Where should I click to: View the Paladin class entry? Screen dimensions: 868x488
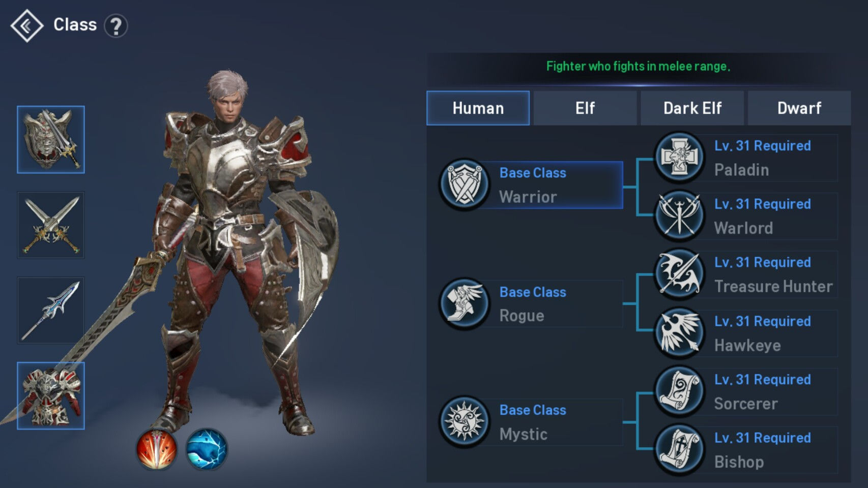tap(746, 158)
